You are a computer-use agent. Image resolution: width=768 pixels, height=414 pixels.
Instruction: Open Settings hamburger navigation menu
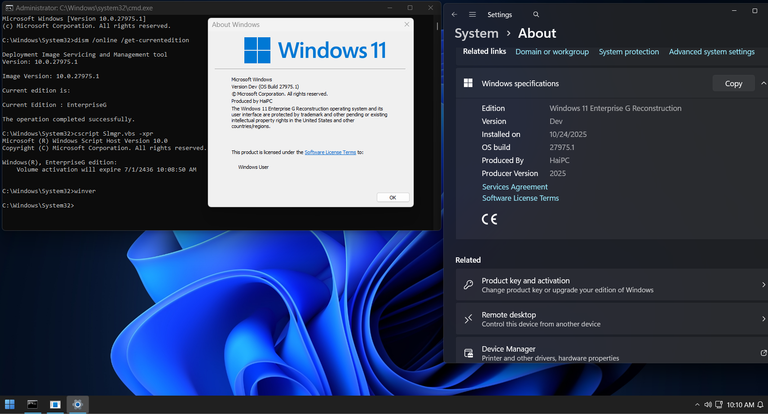472,15
